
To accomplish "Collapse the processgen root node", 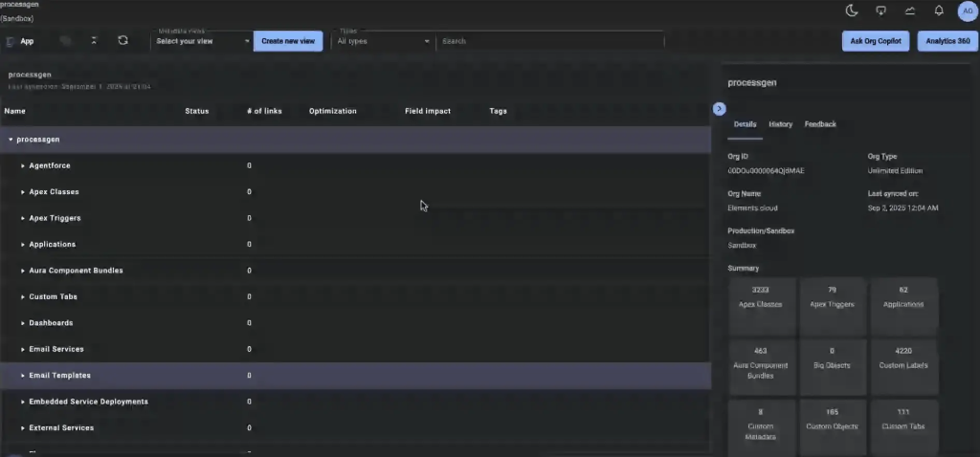I will [x=11, y=140].
